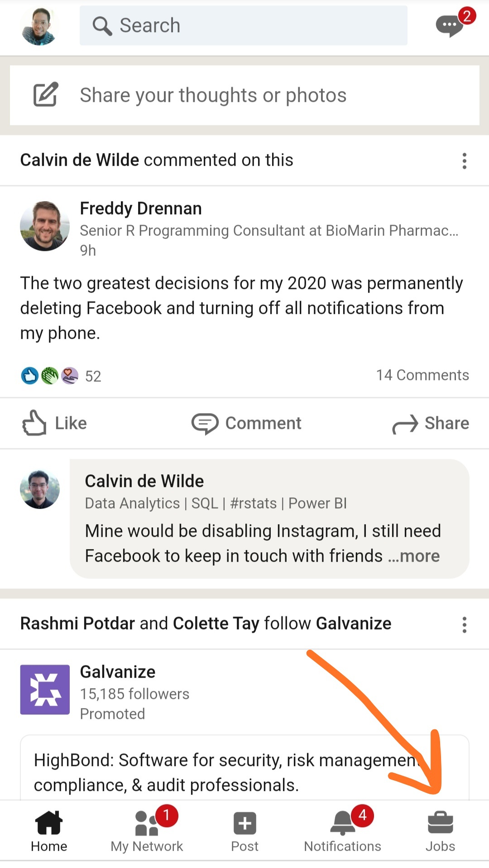
Task: Open your profile picture at top
Action: tap(40, 26)
